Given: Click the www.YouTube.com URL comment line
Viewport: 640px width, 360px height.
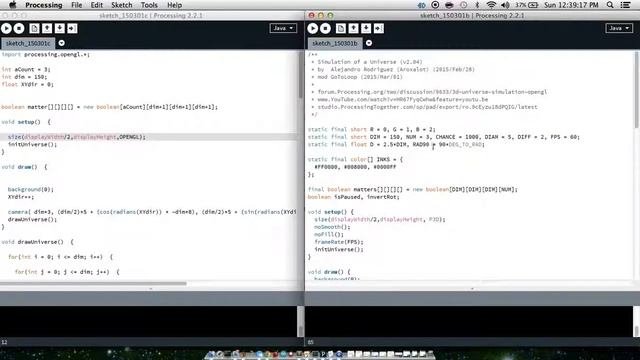Looking at the screenshot, I should (x=403, y=99).
